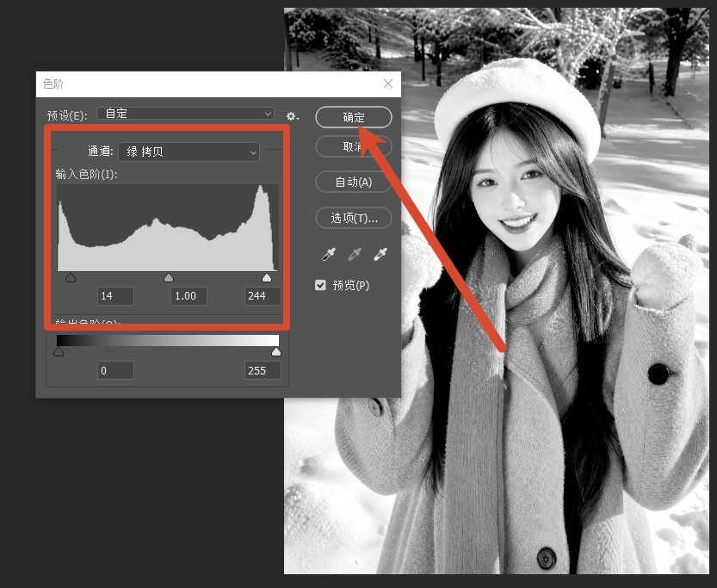Click the output shadow field 0
This screenshot has width=717, height=588.
coord(115,370)
